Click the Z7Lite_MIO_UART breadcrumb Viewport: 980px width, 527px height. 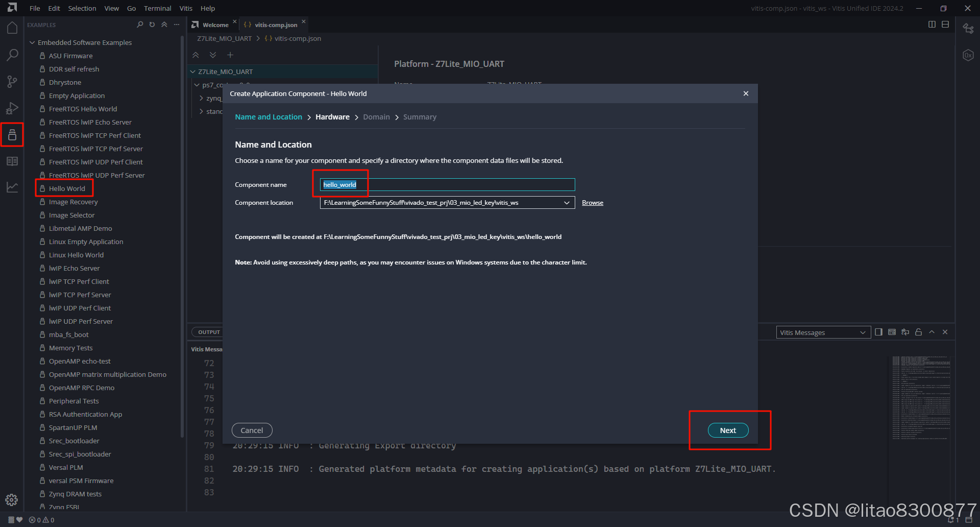[224, 38]
